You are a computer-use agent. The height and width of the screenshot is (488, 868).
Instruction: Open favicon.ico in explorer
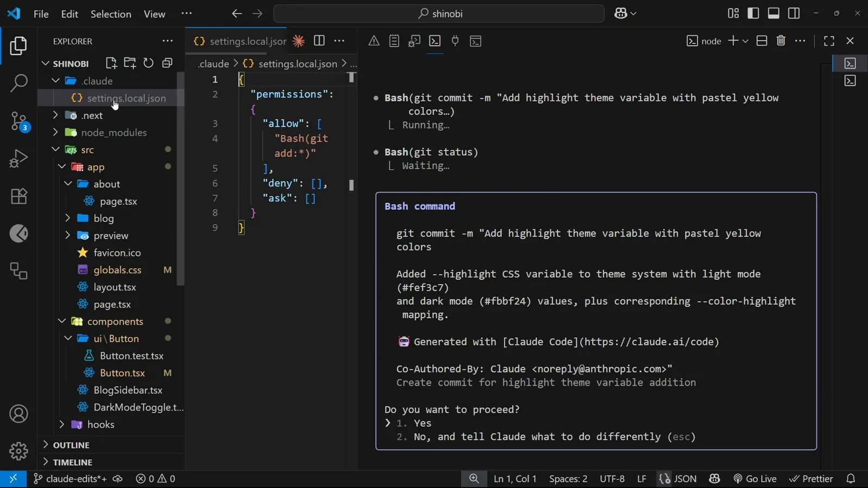pos(117,253)
